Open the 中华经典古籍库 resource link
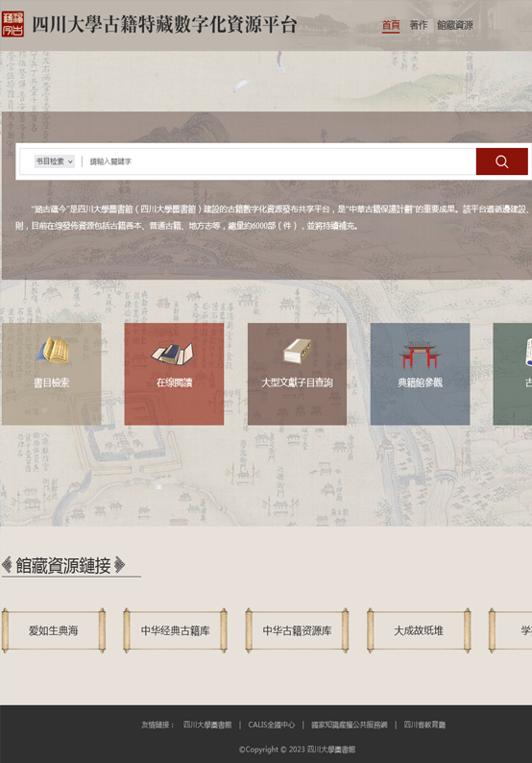Viewport: 532px width, 763px height. point(175,630)
